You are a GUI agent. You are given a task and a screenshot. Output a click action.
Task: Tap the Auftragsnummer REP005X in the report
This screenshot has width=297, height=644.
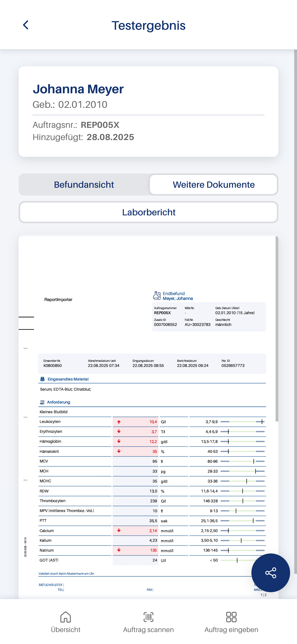(162, 313)
